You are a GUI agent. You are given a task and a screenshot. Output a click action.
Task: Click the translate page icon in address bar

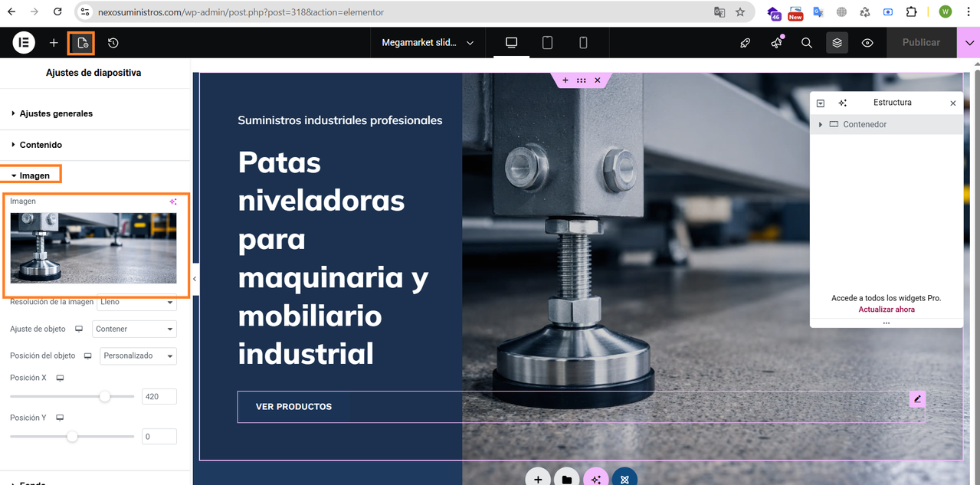tap(719, 12)
